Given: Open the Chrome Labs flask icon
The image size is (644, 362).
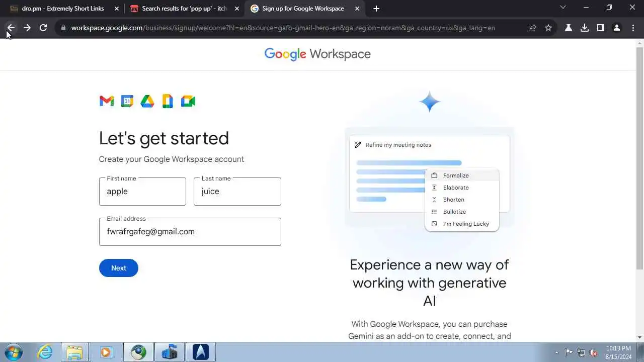Looking at the screenshot, I should (569, 28).
